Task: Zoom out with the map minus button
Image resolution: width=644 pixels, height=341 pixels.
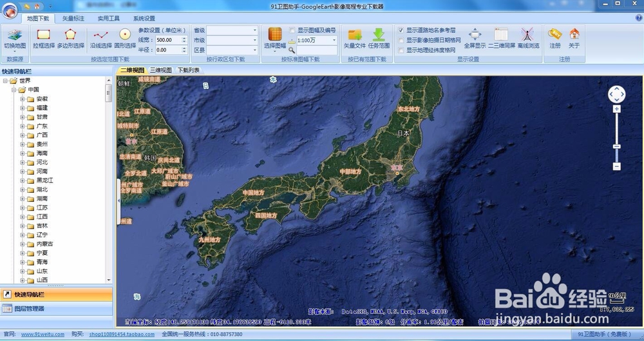Action: tap(616, 166)
